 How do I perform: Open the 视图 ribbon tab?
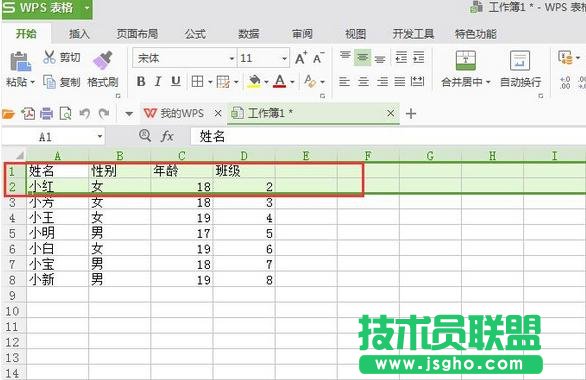pos(355,34)
